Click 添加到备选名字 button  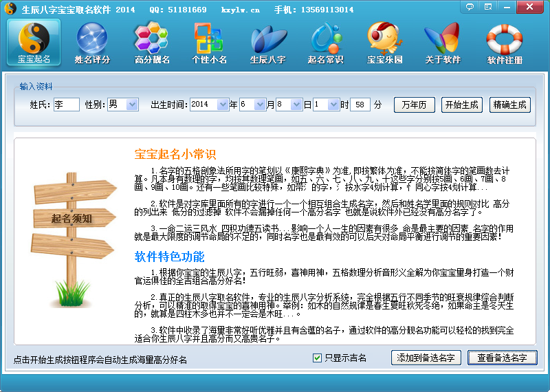[x=426, y=358]
